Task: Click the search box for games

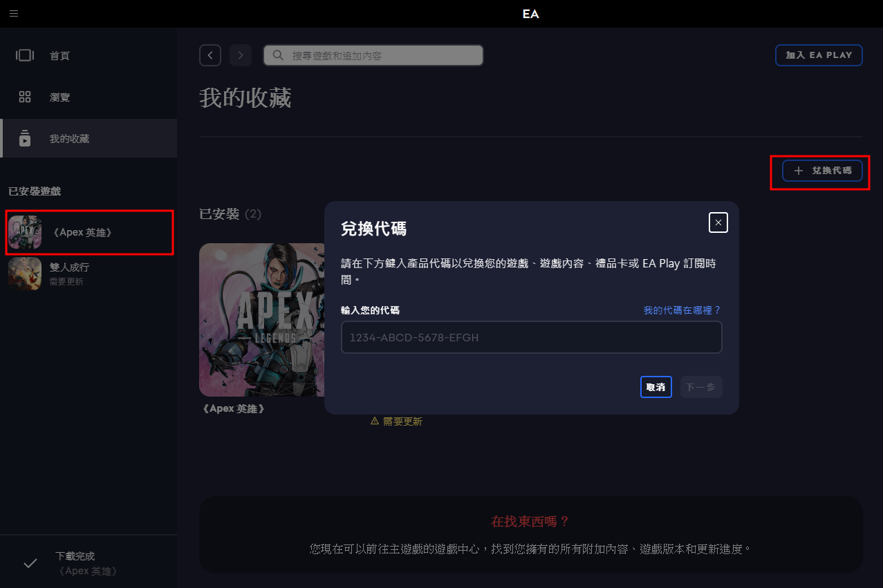Action: click(x=373, y=55)
